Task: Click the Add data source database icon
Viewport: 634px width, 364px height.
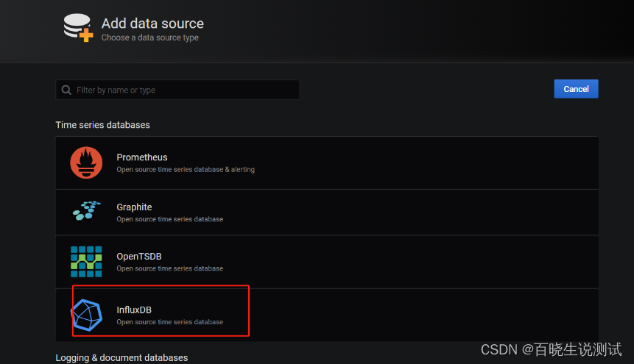Action: coord(78,27)
